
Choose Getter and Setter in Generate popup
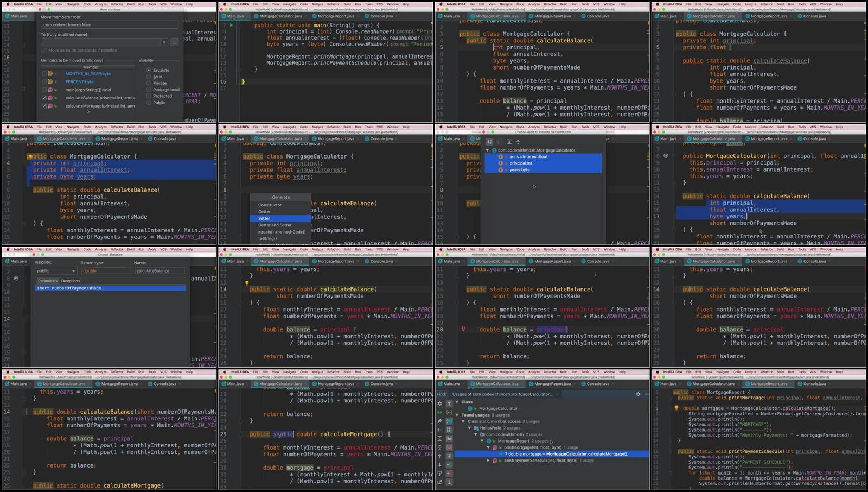[280, 225]
